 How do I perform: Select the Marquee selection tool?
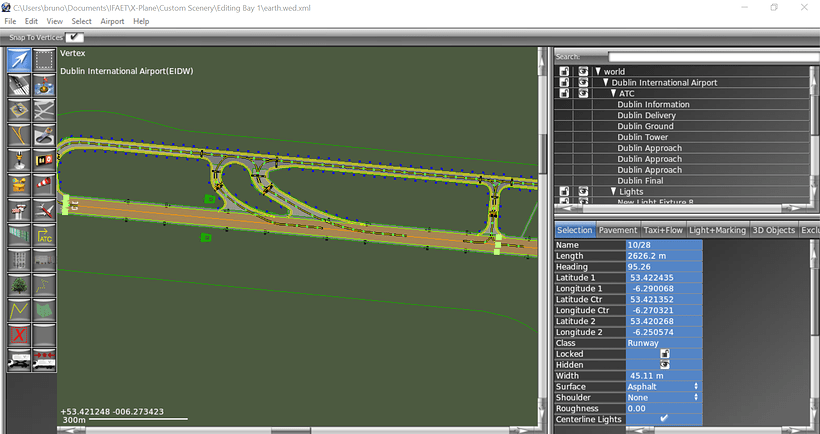(x=44, y=61)
